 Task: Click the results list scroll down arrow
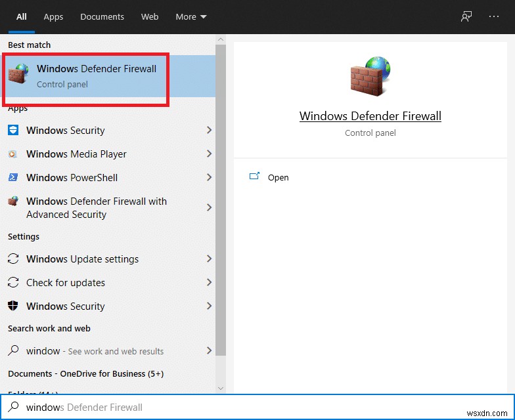click(x=221, y=388)
